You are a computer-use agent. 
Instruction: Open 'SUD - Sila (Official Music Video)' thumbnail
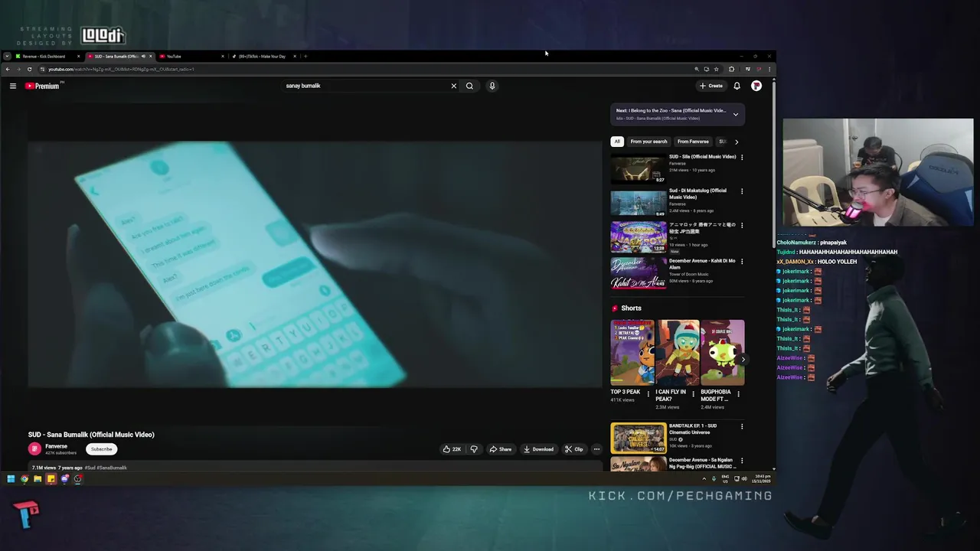pyautogui.click(x=638, y=169)
